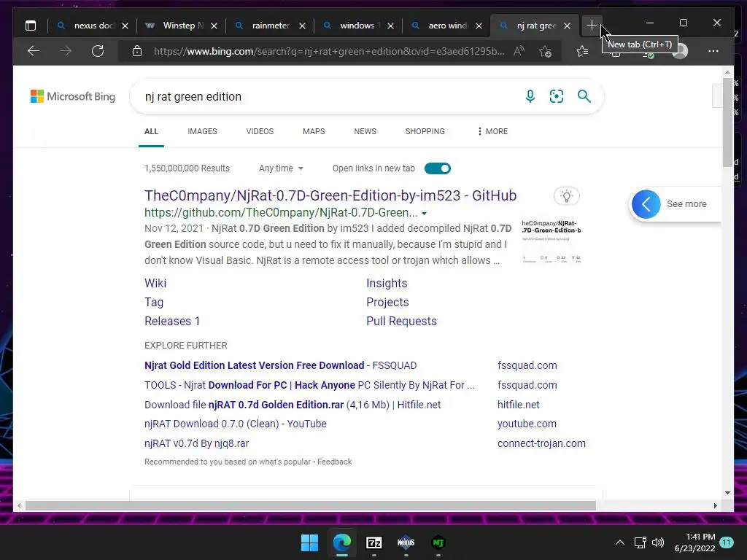747x560 pixels.
Task: Open the NjRat-0.7D-Green-Edition GitHub result
Action: pos(330,195)
